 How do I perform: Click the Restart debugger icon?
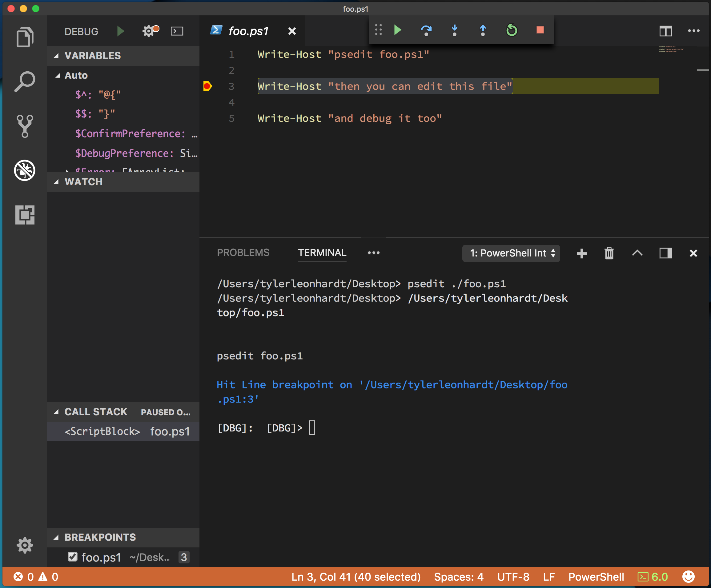click(512, 30)
